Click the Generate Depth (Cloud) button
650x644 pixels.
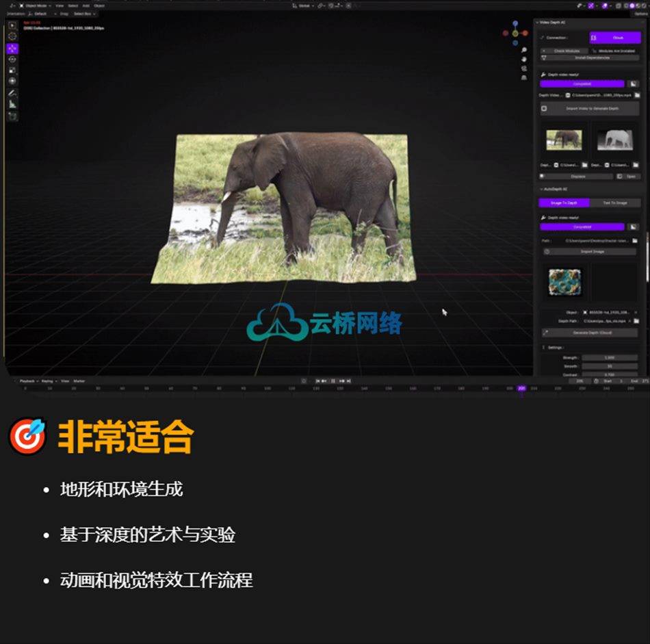pos(590,333)
